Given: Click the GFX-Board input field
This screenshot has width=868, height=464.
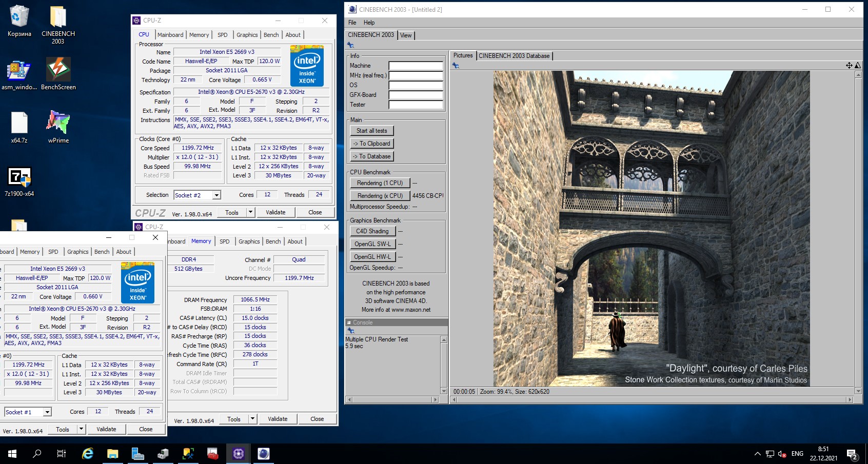Looking at the screenshot, I should tap(416, 95).
